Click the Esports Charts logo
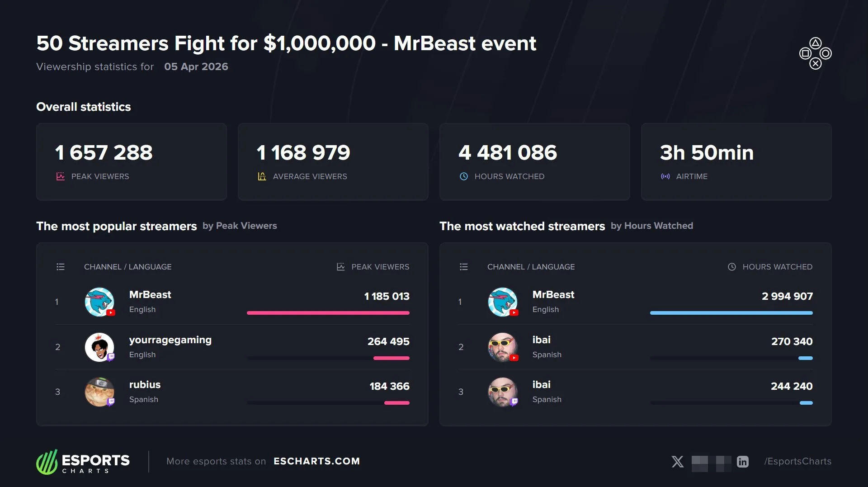The height and width of the screenshot is (487, 868). coord(83,462)
